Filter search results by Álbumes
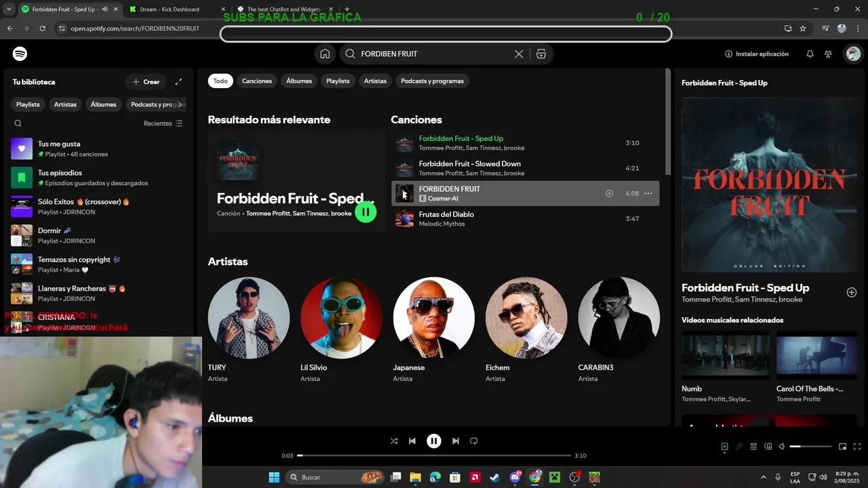The height and width of the screenshot is (488, 868). (299, 81)
